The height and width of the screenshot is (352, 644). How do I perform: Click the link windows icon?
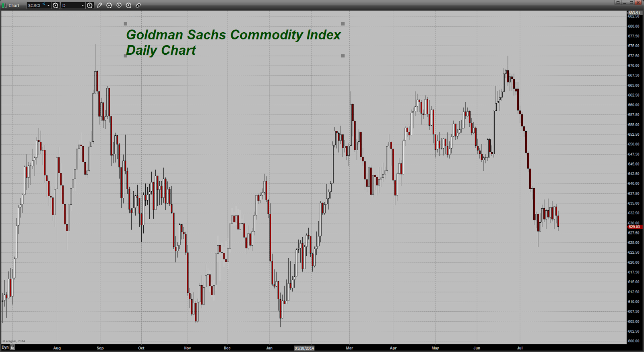coord(138,5)
